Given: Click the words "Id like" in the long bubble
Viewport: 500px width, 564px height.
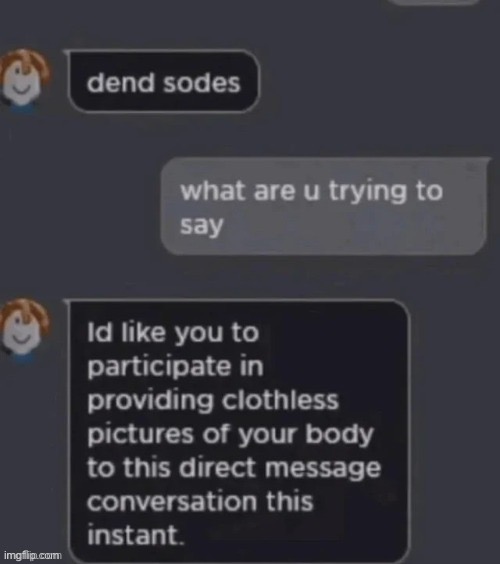Looking at the screenshot, I should click(x=127, y=332).
